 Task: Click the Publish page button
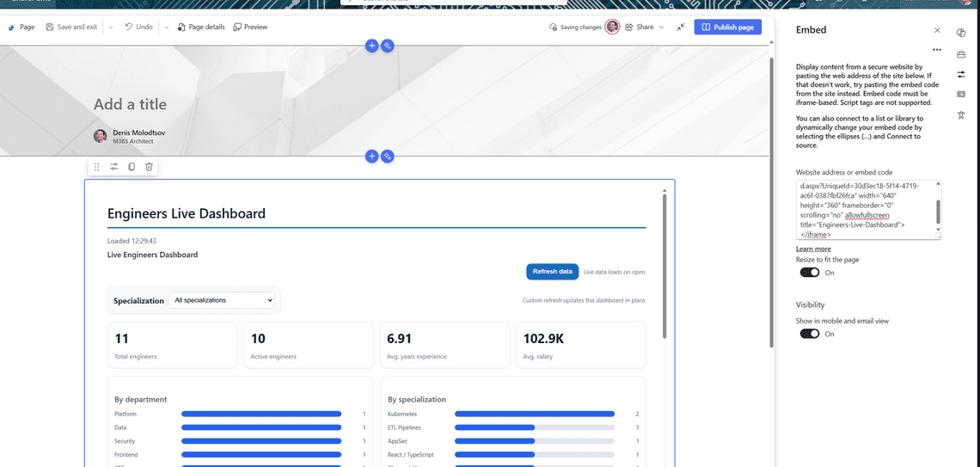coord(727,27)
